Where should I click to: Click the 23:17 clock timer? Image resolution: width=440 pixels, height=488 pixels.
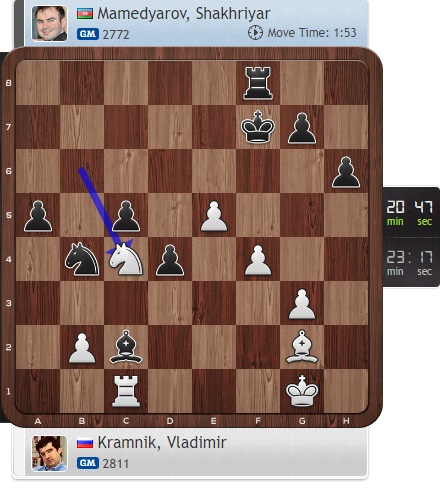409,263
